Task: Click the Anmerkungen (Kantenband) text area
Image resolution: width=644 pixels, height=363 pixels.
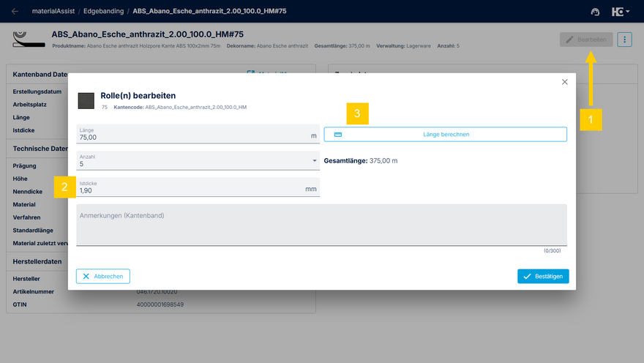Action: (x=321, y=227)
